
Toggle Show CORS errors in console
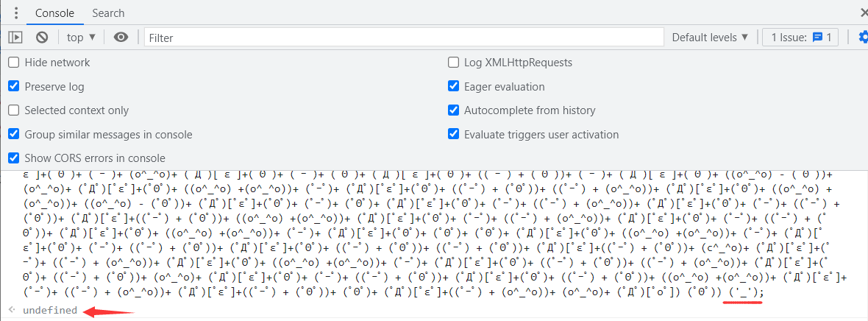point(14,158)
